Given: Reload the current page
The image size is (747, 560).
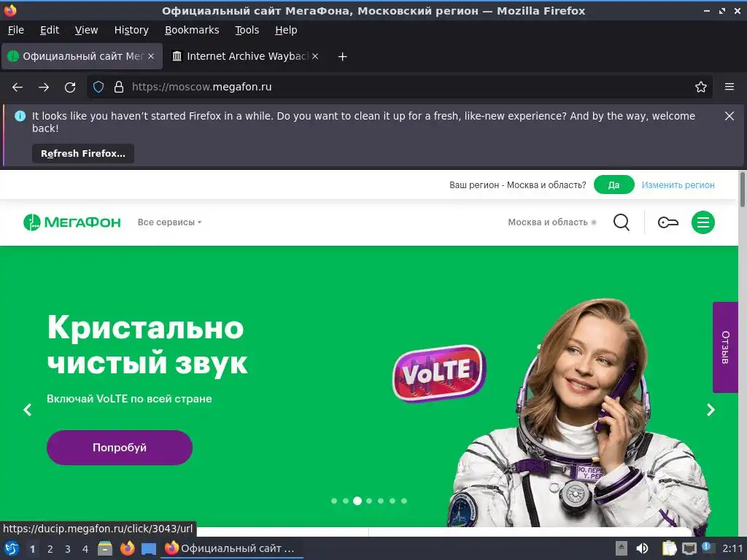Looking at the screenshot, I should (x=70, y=87).
